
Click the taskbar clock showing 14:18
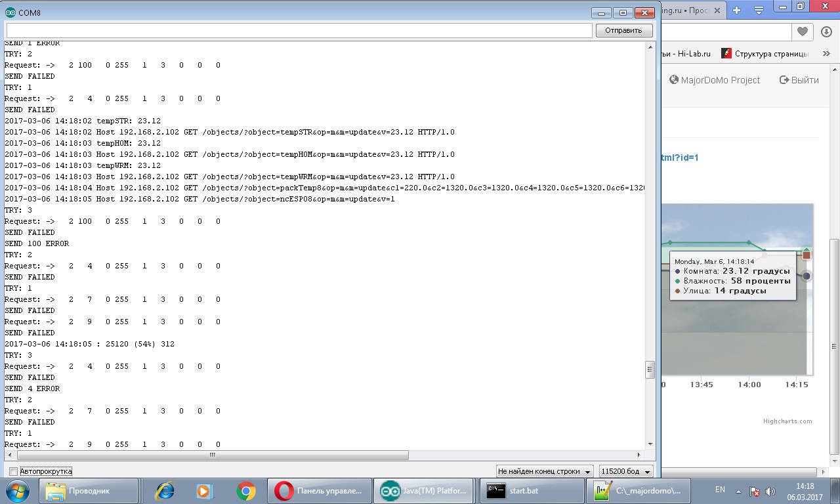pos(805,491)
